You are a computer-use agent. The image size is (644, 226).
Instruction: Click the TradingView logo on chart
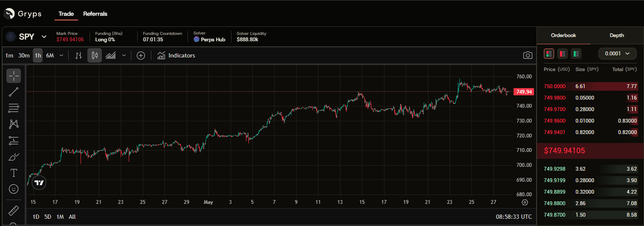click(39, 183)
